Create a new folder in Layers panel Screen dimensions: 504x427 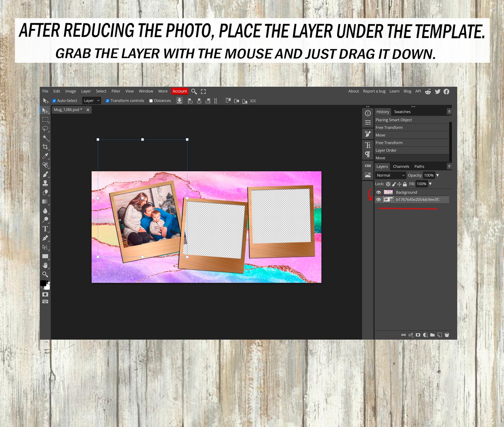[432, 335]
